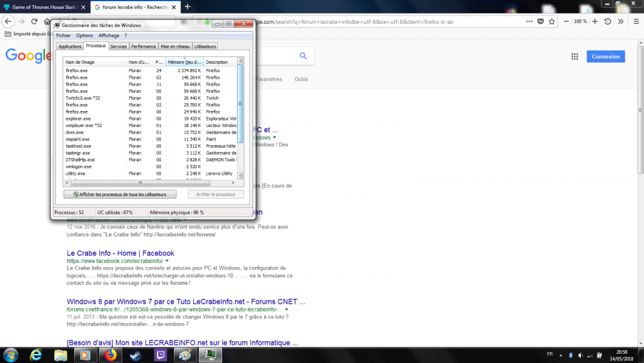The height and width of the screenshot is (363, 644).
Task: Bookmark this page with the star icon
Action: click(552, 21)
